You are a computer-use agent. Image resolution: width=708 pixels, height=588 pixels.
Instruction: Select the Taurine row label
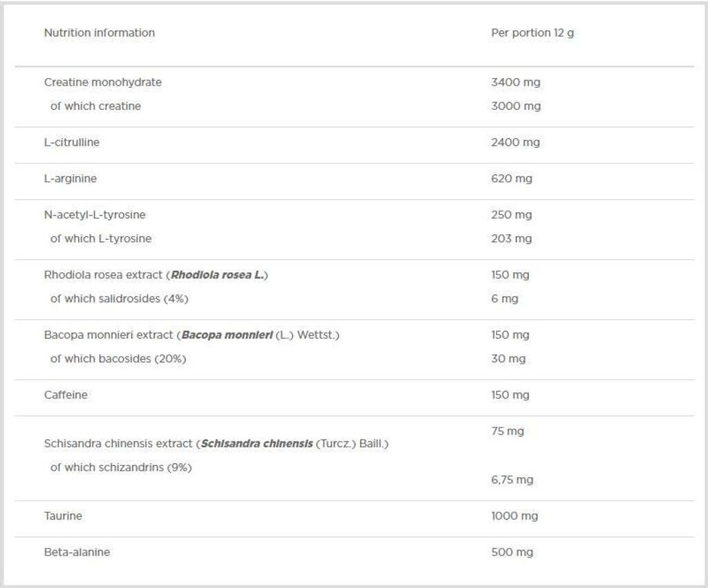tap(63, 515)
